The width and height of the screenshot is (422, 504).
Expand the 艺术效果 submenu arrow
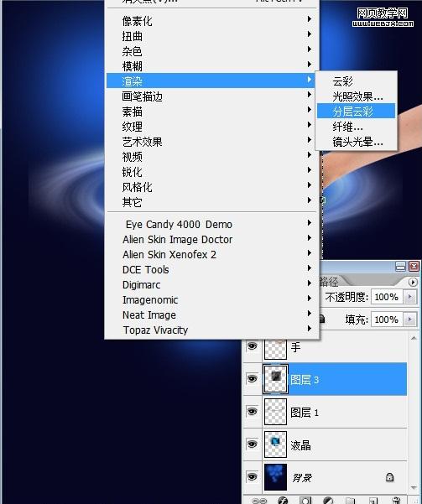point(310,140)
